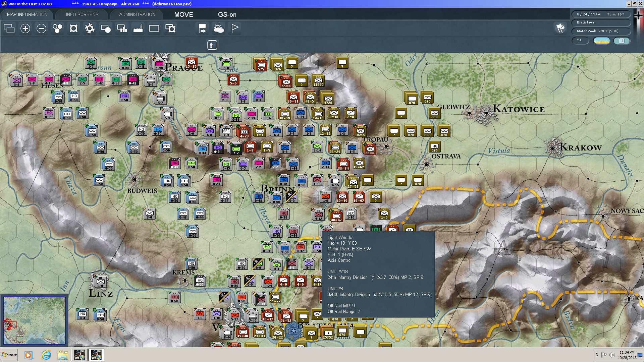This screenshot has height=362, width=644.
Task: Open the Action Center flag tray icon
Action: 604,355
